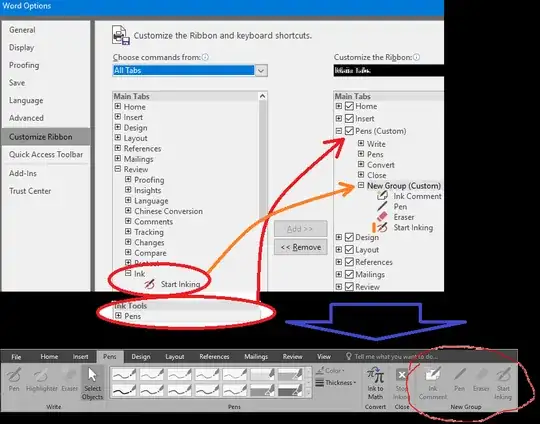The image size is (540, 424).
Task: Pick the Eraser in the Write group
Action: coord(70,379)
